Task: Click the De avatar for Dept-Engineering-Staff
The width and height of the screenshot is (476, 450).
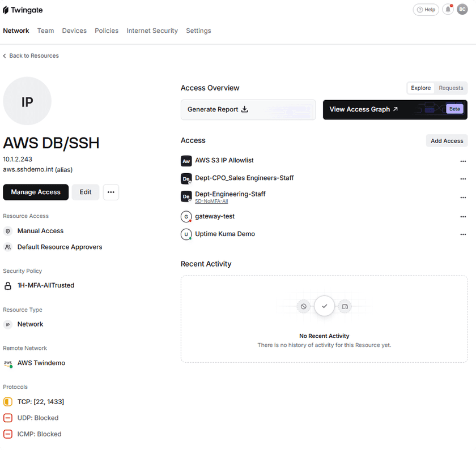Action: coord(186,196)
